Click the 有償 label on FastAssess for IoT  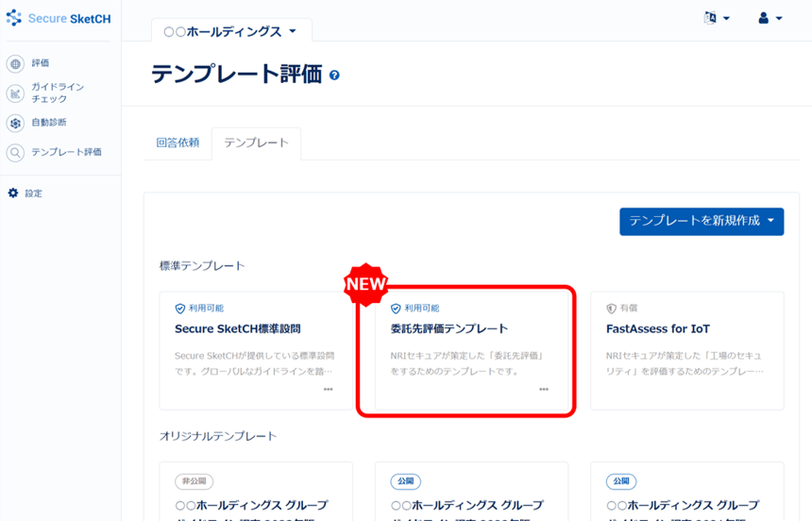[629, 308]
